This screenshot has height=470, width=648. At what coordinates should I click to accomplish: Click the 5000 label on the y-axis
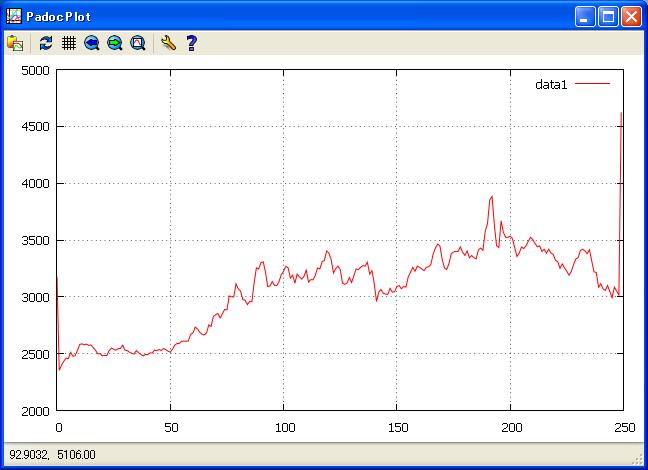coord(35,70)
